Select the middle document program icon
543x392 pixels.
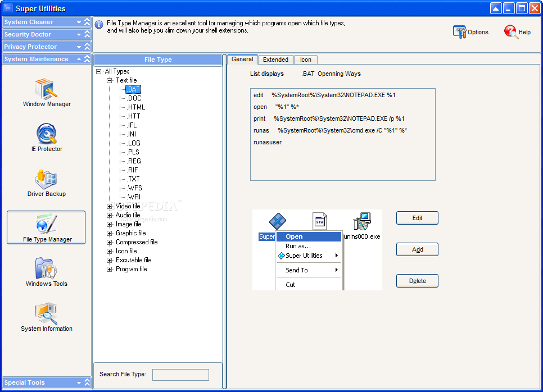coord(320,221)
